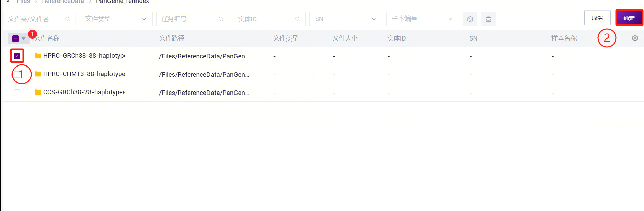Expand selection options arrow beside header checkbox

tap(24, 38)
